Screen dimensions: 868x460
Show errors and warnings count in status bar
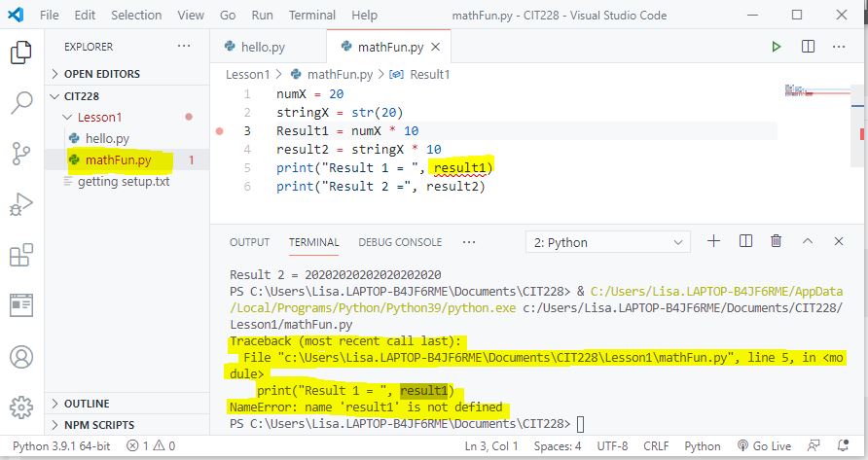point(151,445)
